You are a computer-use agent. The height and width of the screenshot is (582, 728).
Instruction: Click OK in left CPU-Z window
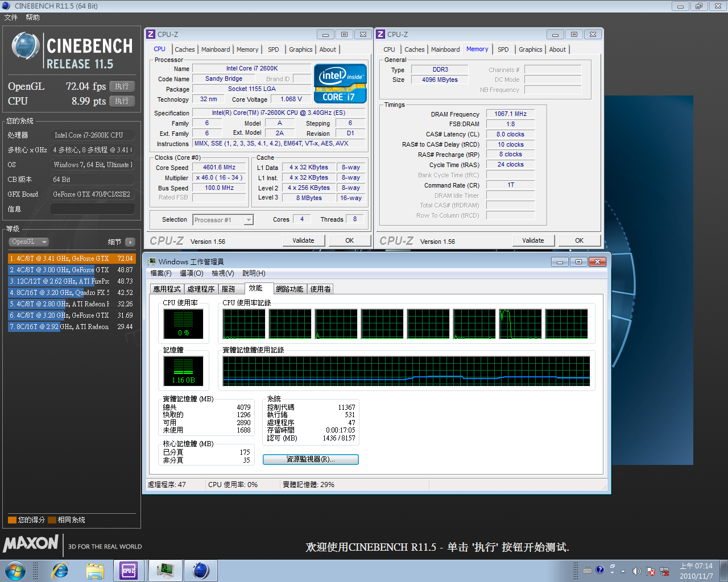coord(350,241)
